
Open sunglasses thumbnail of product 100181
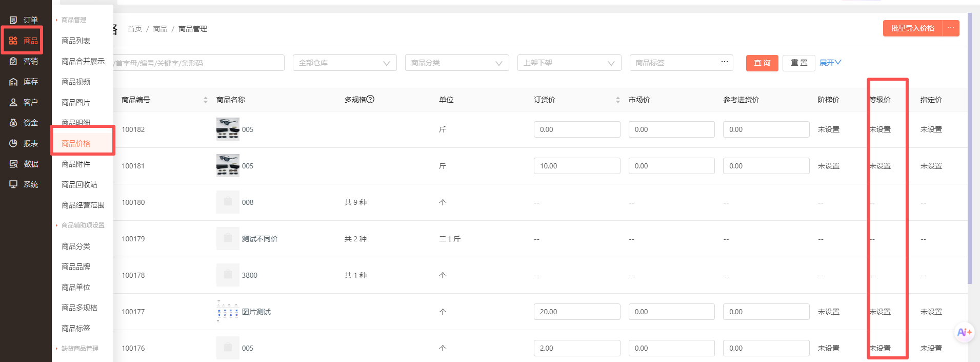point(228,165)
